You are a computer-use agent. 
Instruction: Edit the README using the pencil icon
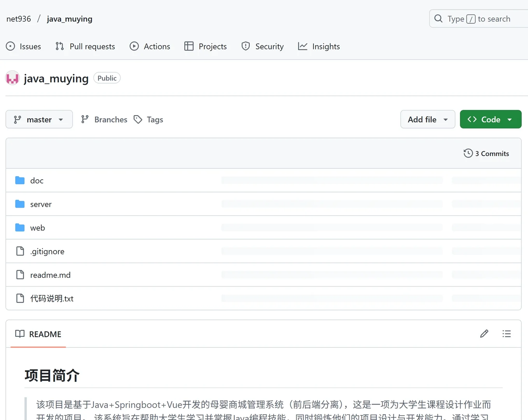pyautogui.click(x=484, y=334)
